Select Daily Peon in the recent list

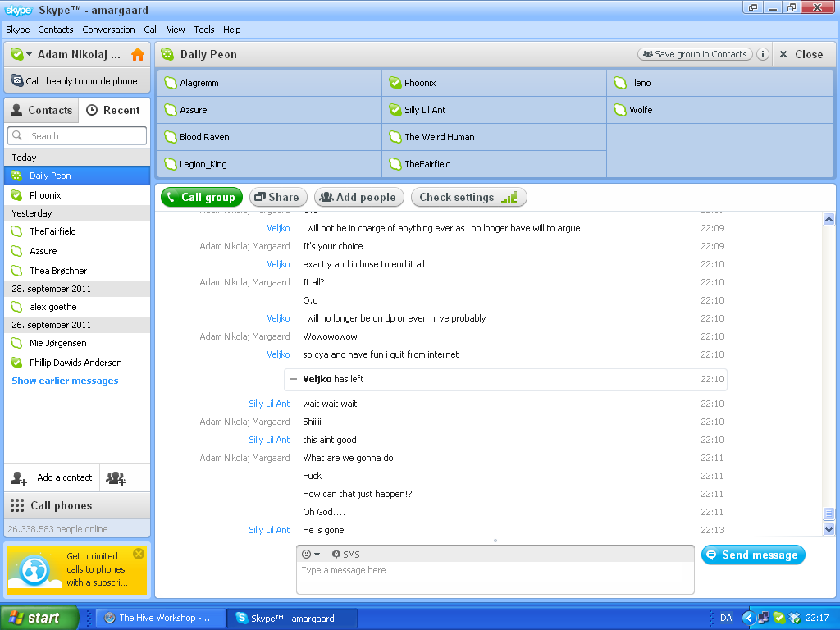pyautogui.click(x=77, y=176)
